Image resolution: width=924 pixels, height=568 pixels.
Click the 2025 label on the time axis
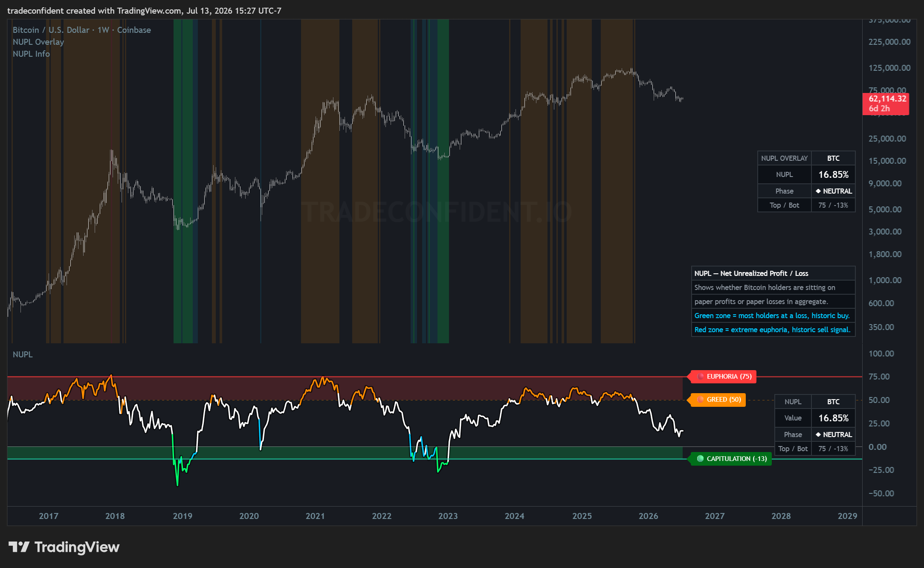582,516
